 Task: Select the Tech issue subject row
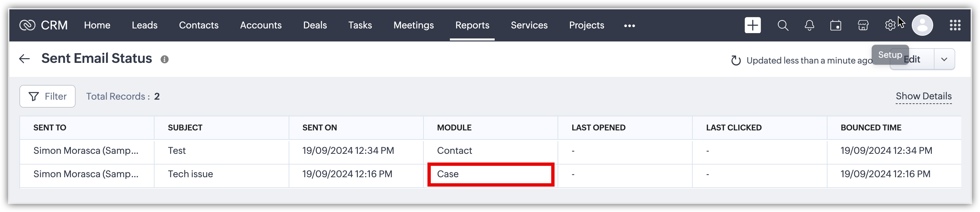click(190, 174)
